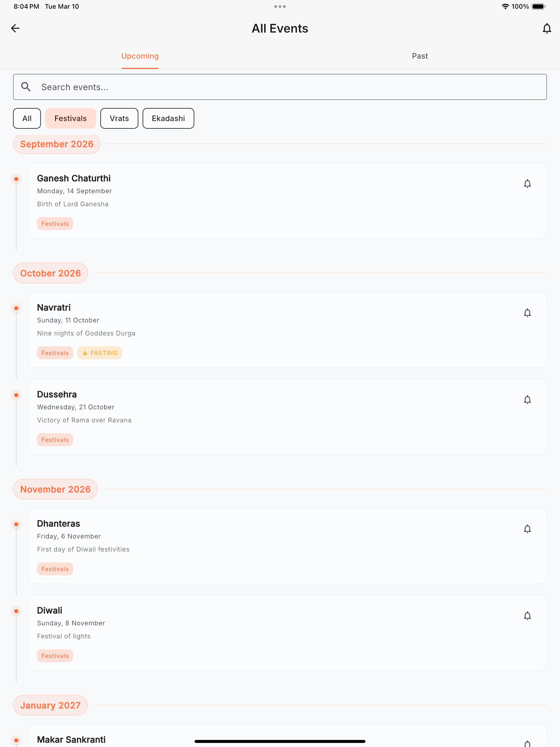The width and height of the screenshot is (560, 747).
Task: Open the Navratri event card
Action: click(288, 330)
